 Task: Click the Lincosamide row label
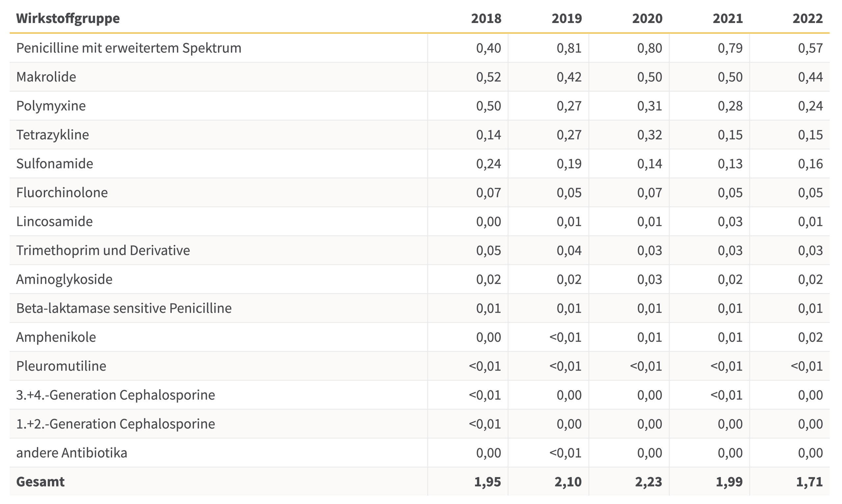click(x=54, y=221)
